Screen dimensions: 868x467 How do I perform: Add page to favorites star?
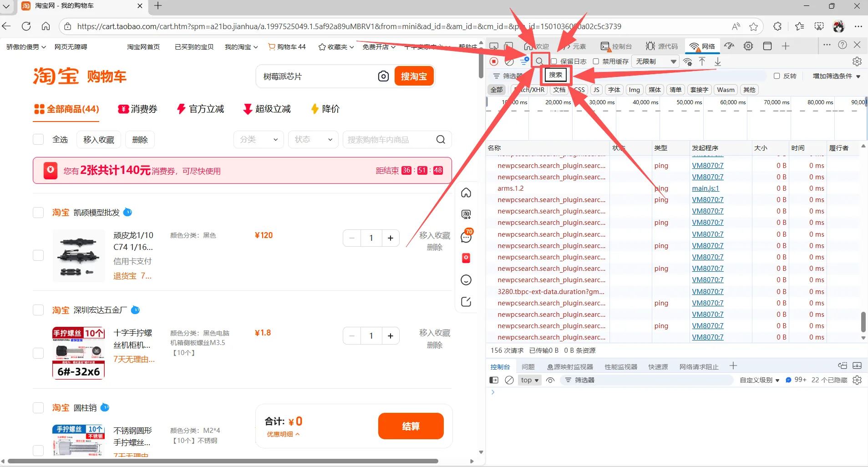pos(754,26)
